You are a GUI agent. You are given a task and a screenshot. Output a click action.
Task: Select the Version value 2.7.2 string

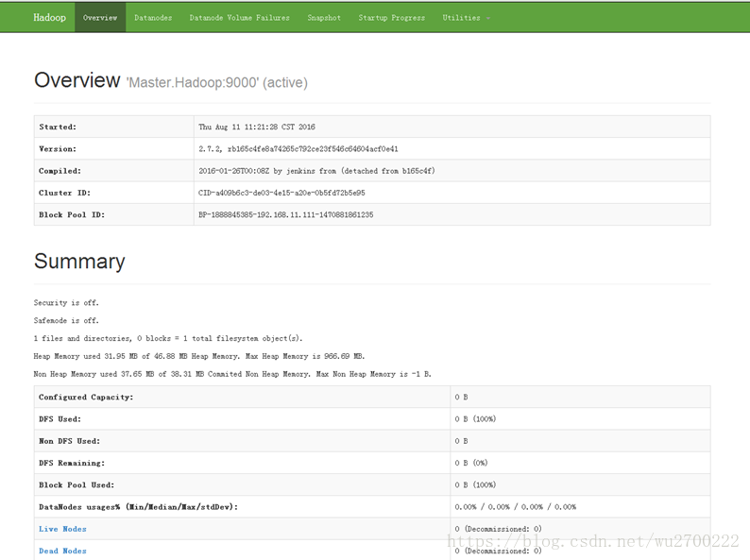(x=298, y=148)
